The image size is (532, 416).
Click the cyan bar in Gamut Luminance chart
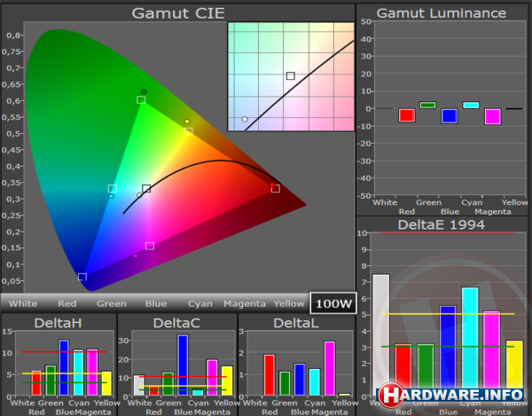click(x=471, y=105)
